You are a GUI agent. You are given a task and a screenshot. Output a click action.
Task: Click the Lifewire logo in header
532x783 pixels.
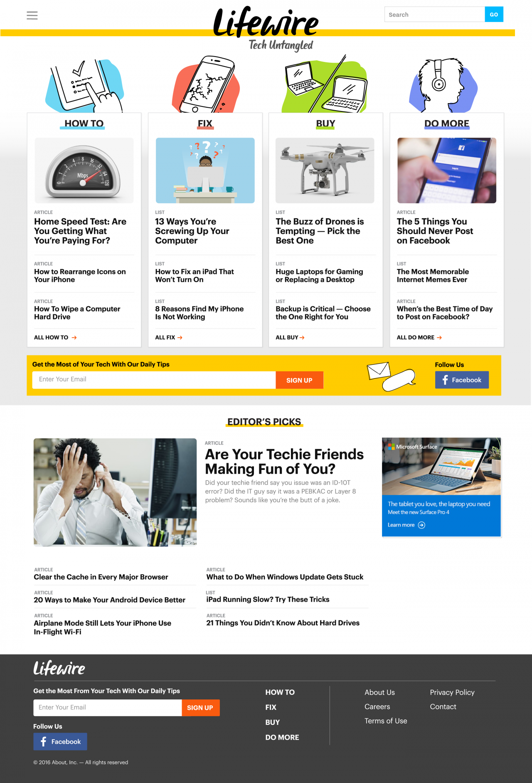[x=266, y=22]
